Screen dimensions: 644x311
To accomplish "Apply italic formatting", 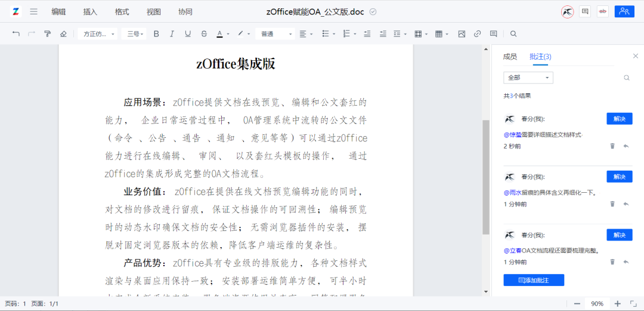I will (x=172, y=34).
